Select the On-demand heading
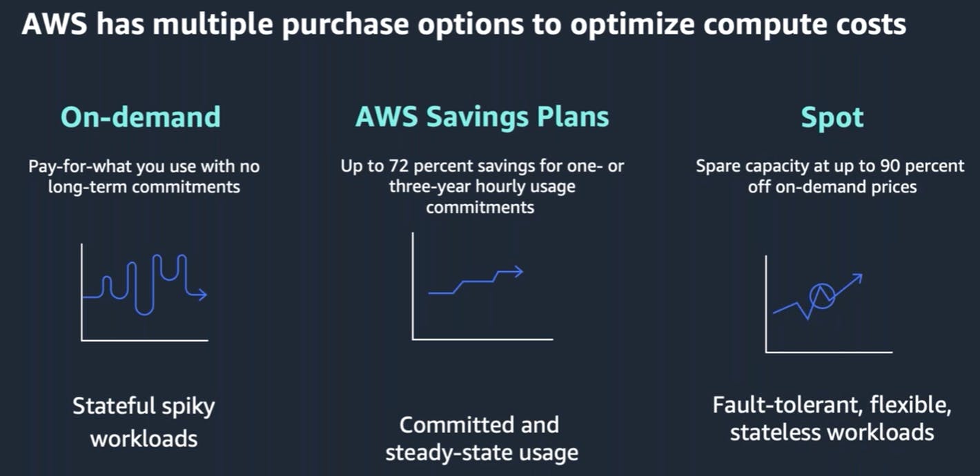 pyautogui.click(x=141, y=117)
